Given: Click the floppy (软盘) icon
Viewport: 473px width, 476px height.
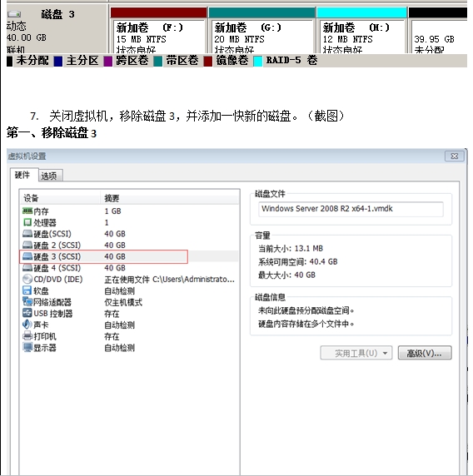Looking at the screenshot, I should tap(27, 290).
